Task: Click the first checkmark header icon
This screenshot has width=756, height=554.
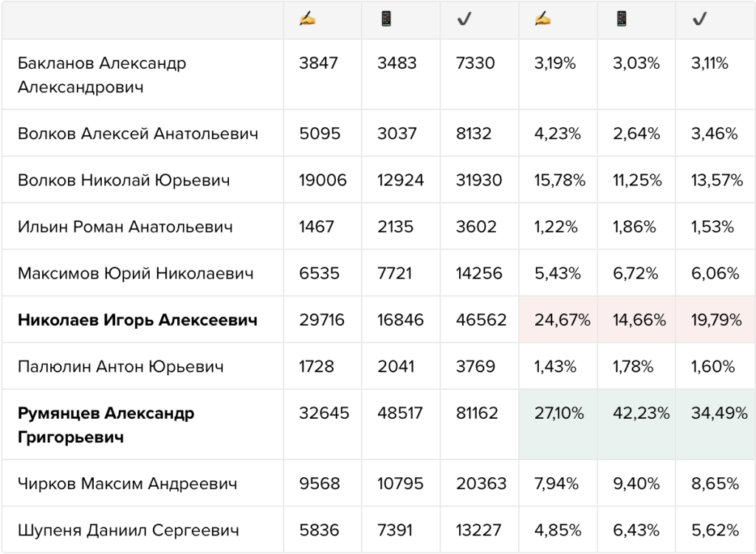Action: click(464, 19)
